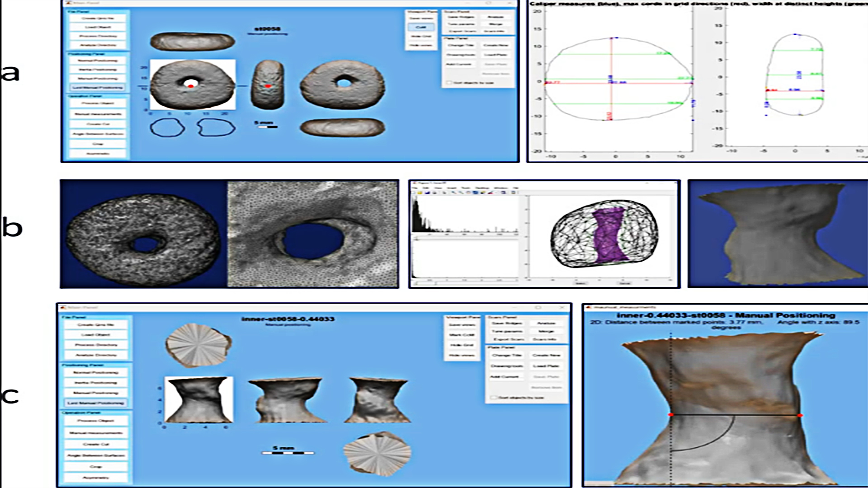Open Edit menu in the figure window
This screenshot has width=868, height=488.
coord(425,188)
